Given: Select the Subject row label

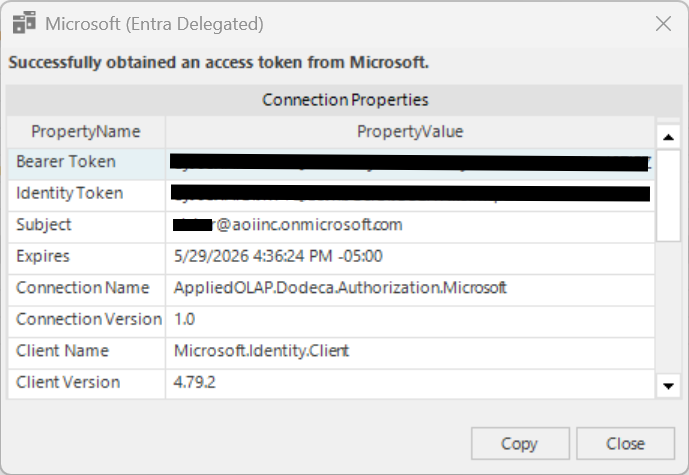Looking at the screenshot, I should point(86,225).
